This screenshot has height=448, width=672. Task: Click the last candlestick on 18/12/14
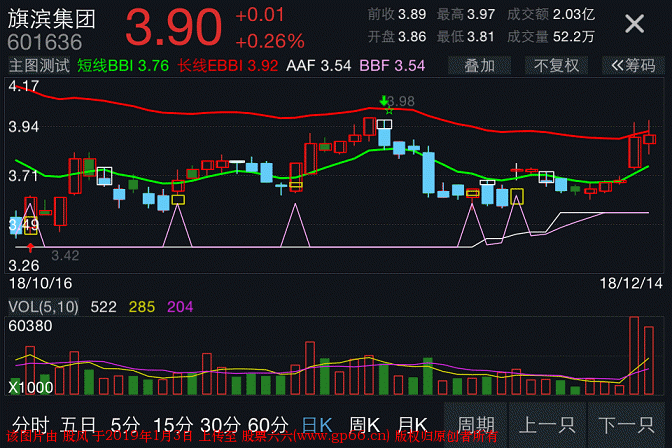(x=649, y=138)
